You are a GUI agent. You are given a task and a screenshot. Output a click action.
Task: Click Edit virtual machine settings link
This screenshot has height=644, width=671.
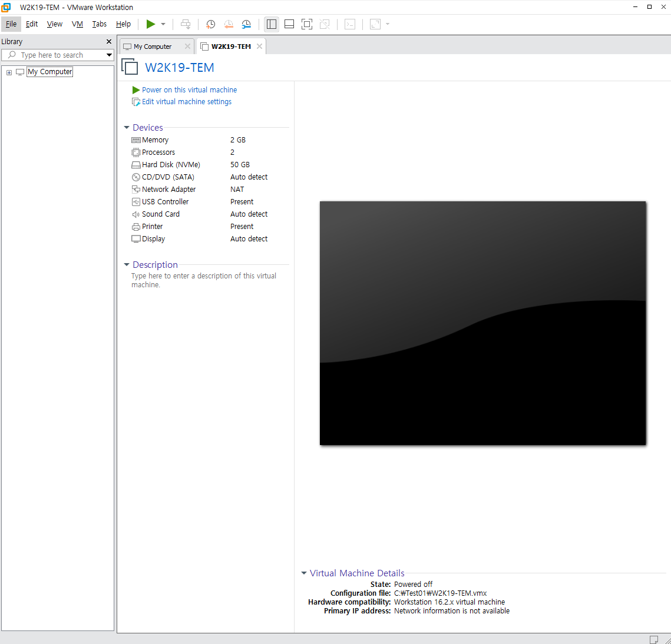[187, 102]
